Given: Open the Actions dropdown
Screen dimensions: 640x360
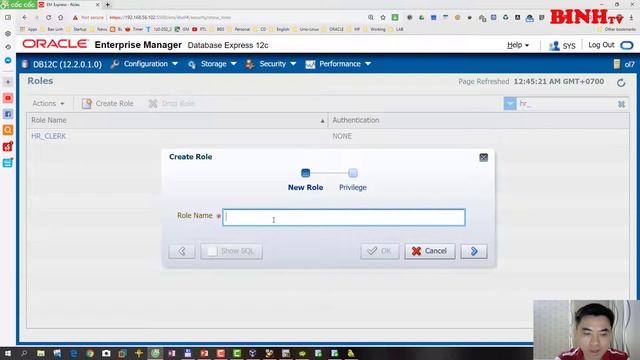Looking at the screenshot, I should [48, 104].
